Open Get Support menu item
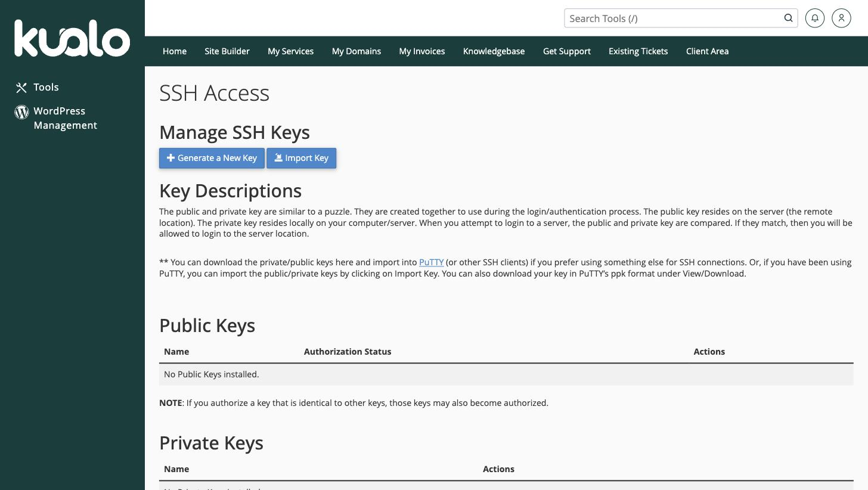 click(x=567, y=51)
